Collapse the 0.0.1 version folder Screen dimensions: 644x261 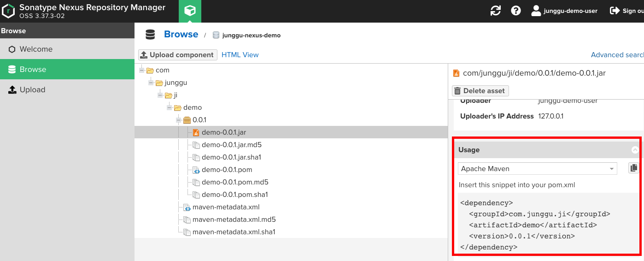(179, 120)
